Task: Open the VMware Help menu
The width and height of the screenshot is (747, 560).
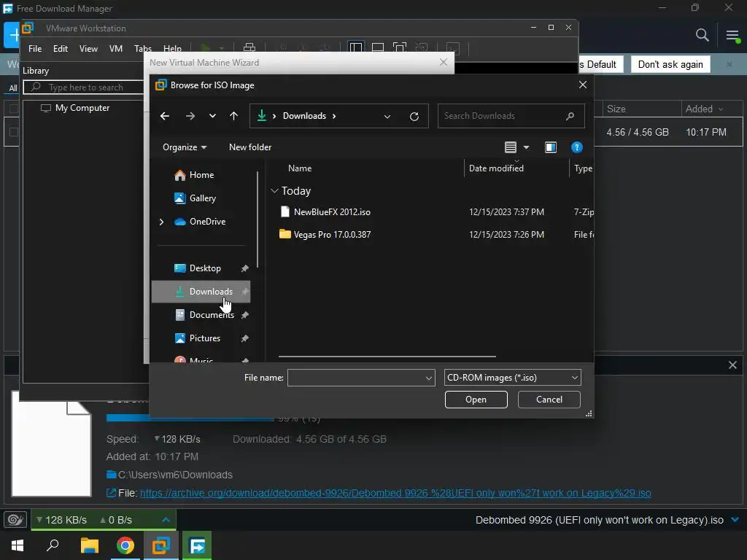Action: [172, 49]
